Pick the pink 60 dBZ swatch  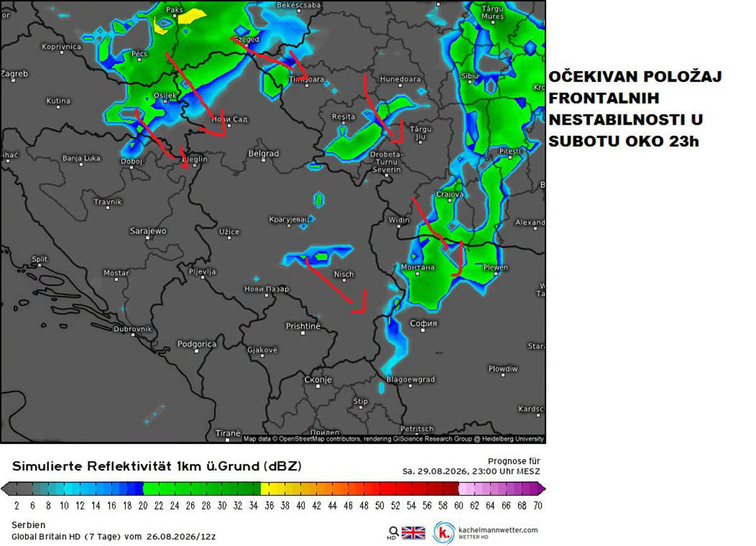click(462, 489)
